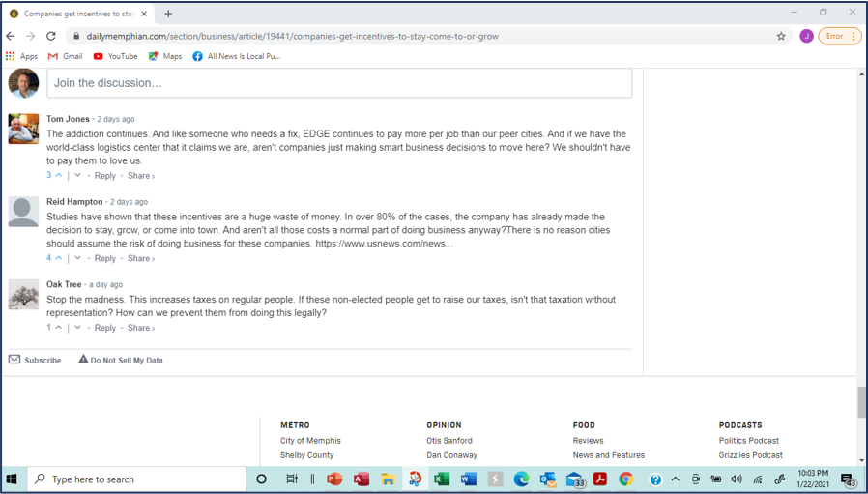
Task: Open Otis Sanford opinion link
Action: (x=448, y=440)
